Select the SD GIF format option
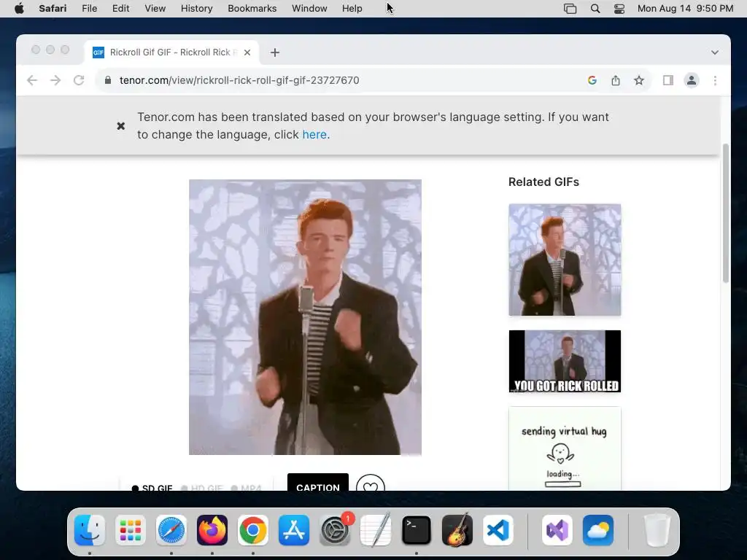This screenshot has height=560, width=747. 152,488
